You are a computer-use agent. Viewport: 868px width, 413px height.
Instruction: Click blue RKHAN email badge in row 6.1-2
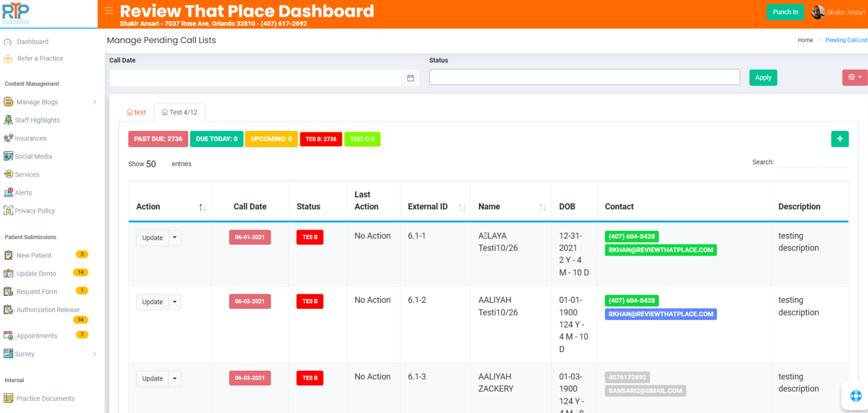[661, 314]
